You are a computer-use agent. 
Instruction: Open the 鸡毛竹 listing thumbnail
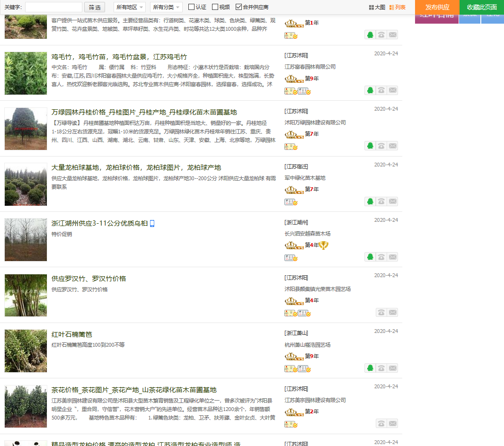[26, 73]
